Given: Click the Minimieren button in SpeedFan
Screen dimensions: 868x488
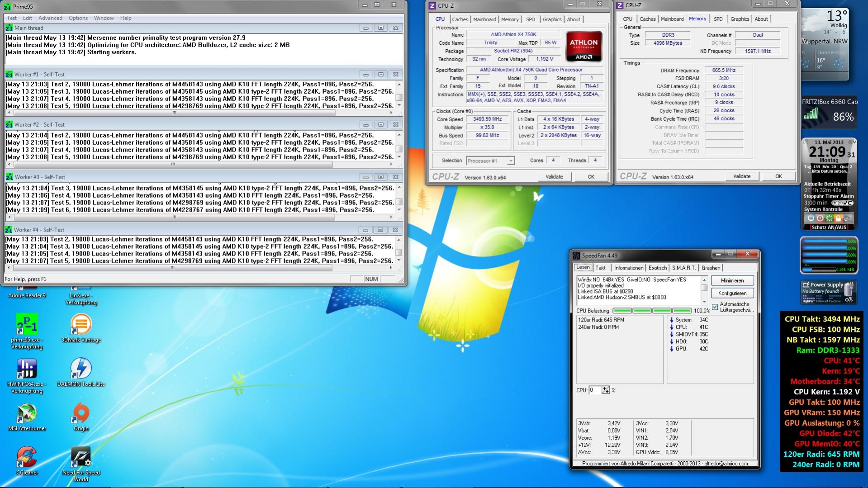Looking at the screenshot, I should point(732,280).
